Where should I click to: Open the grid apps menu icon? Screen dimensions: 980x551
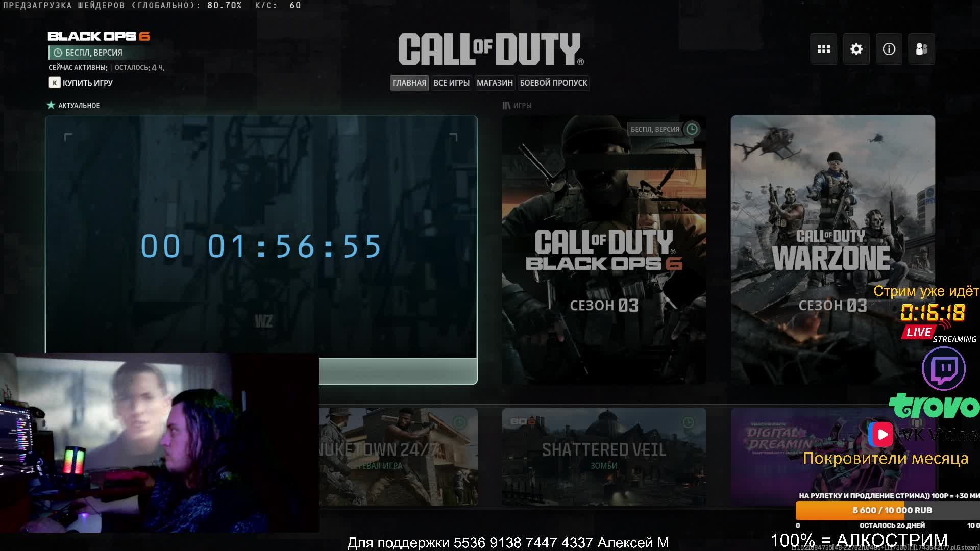point(823,49)
